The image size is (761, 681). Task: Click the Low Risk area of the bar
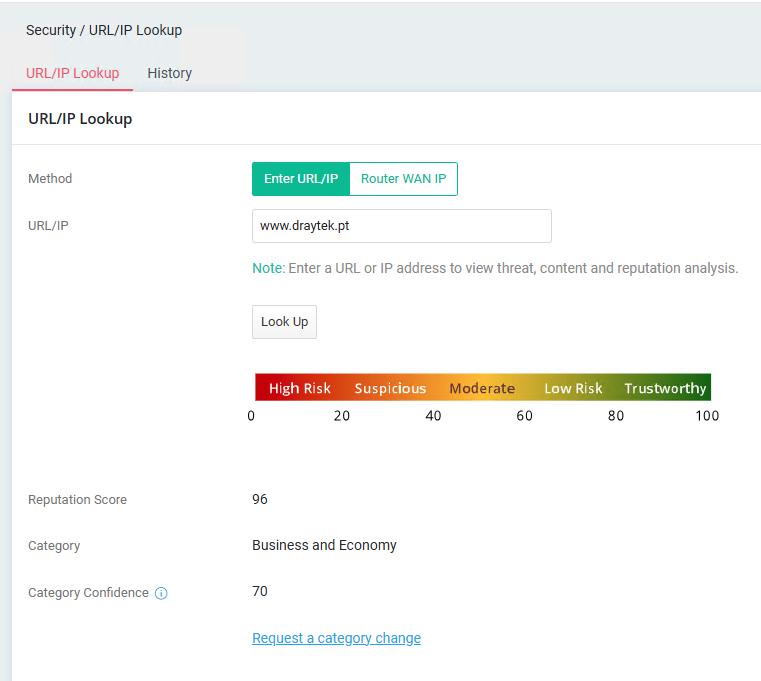click(573, 388)
